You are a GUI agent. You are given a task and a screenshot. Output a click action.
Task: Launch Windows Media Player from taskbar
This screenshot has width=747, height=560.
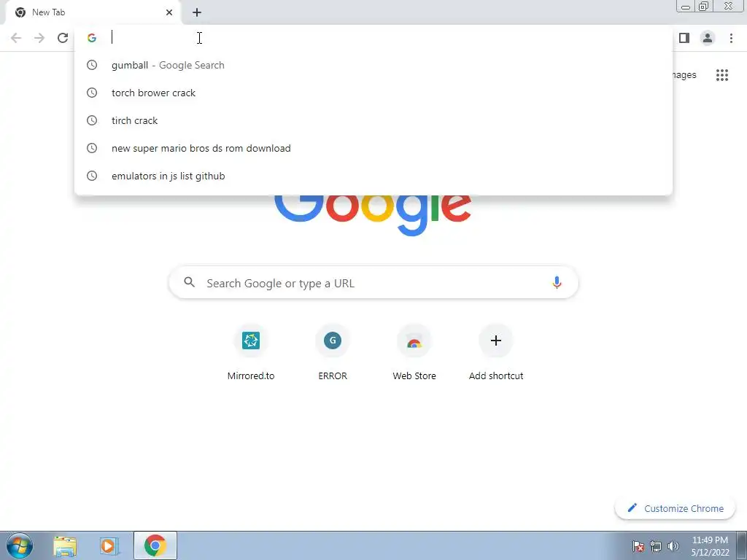pos(109,545)
